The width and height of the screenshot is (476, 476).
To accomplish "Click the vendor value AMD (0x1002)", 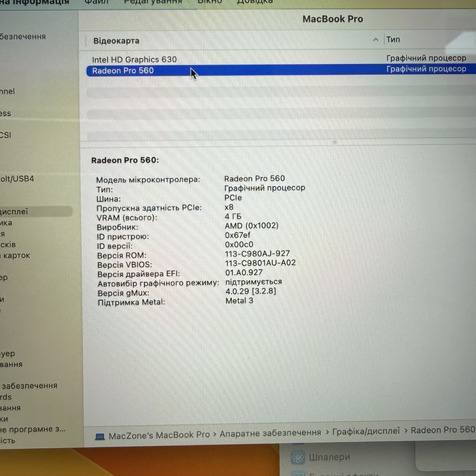I will pos(252,226).
